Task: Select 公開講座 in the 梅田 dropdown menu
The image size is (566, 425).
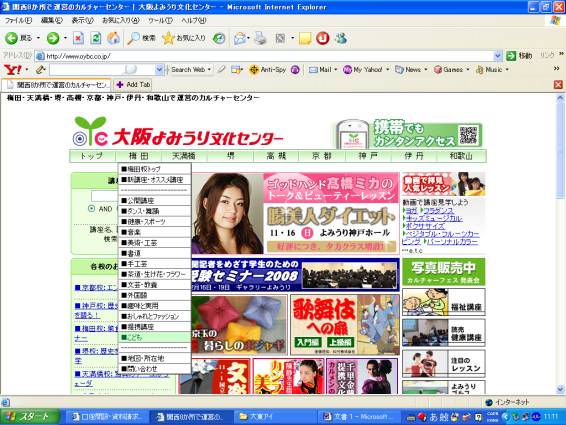Action: click(154, 200)
